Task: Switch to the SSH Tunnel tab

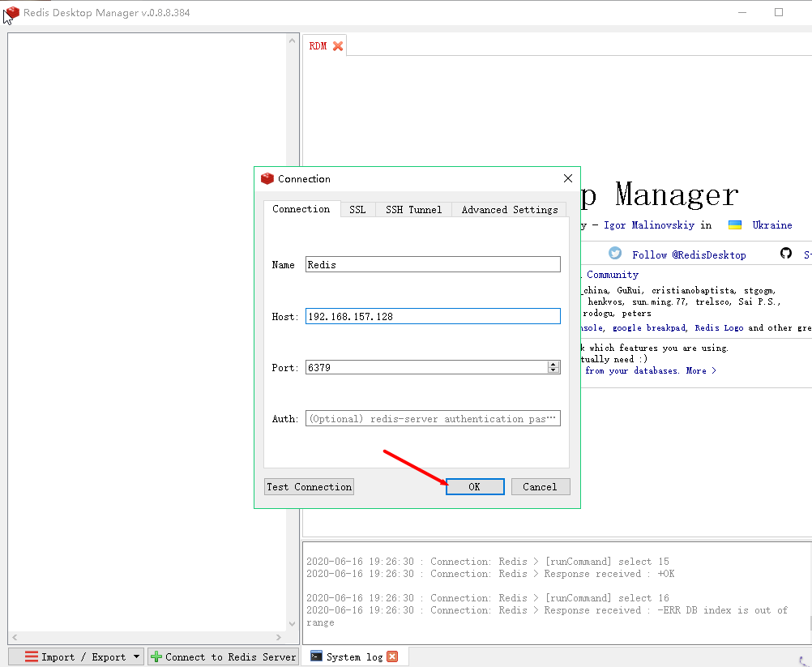Action: [414, 209]
